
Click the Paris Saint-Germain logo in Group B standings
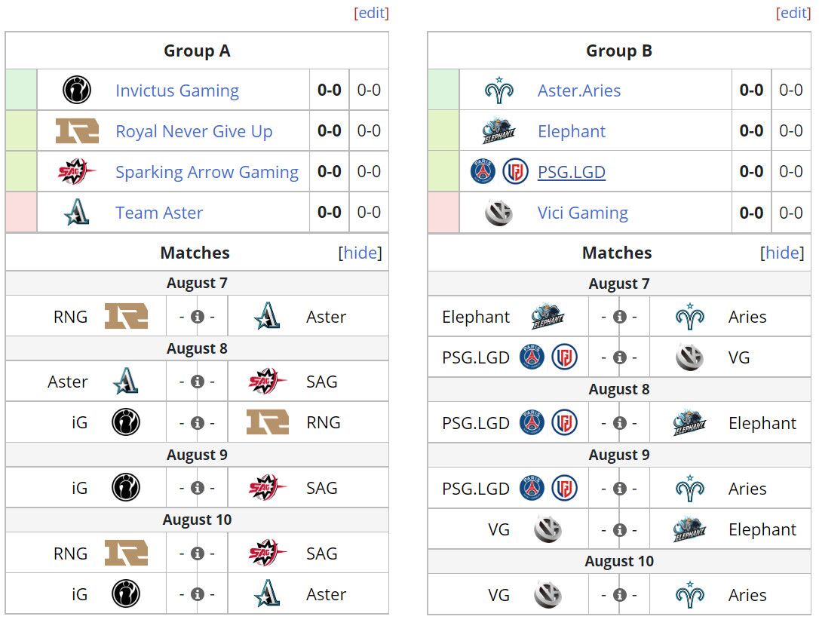(x=483, y=171)
